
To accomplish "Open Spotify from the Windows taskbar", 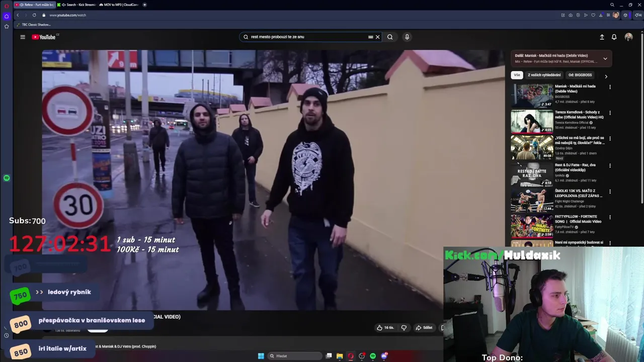I will (373, 356).
